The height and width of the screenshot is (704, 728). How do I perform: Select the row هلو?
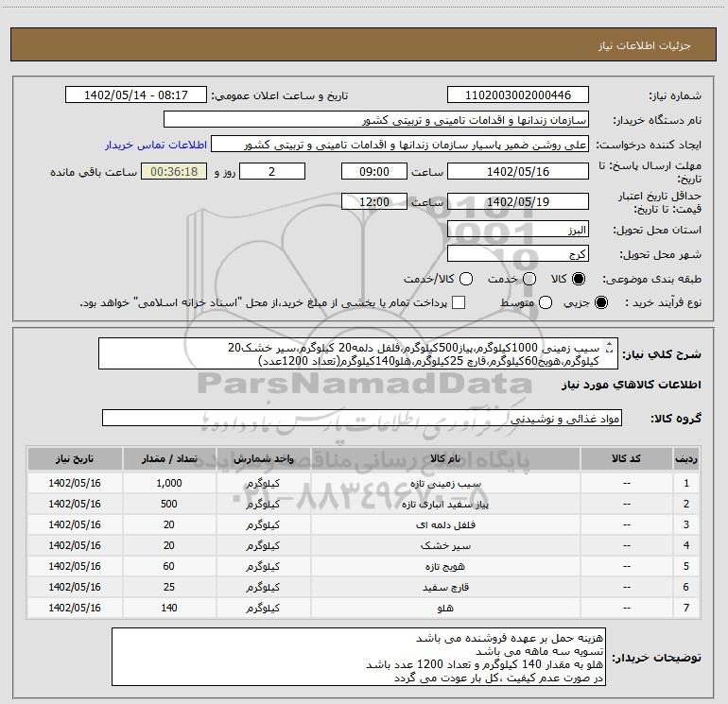click(x=364, y=608)
